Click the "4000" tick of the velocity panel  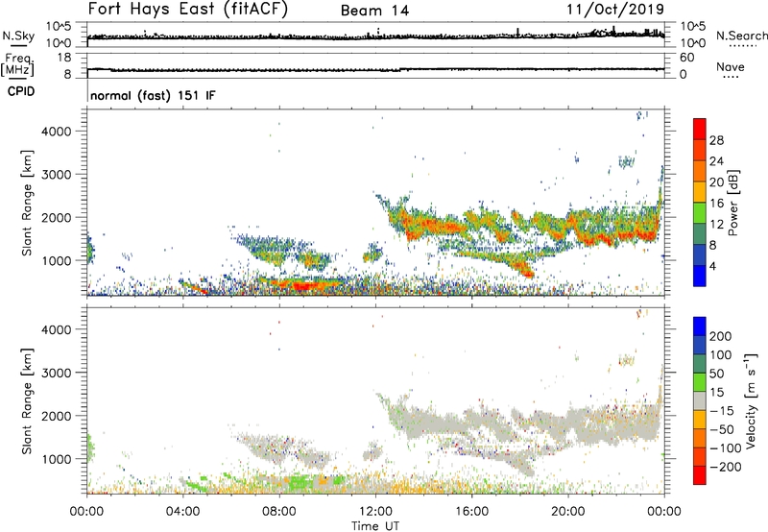(x=56, y=329)
